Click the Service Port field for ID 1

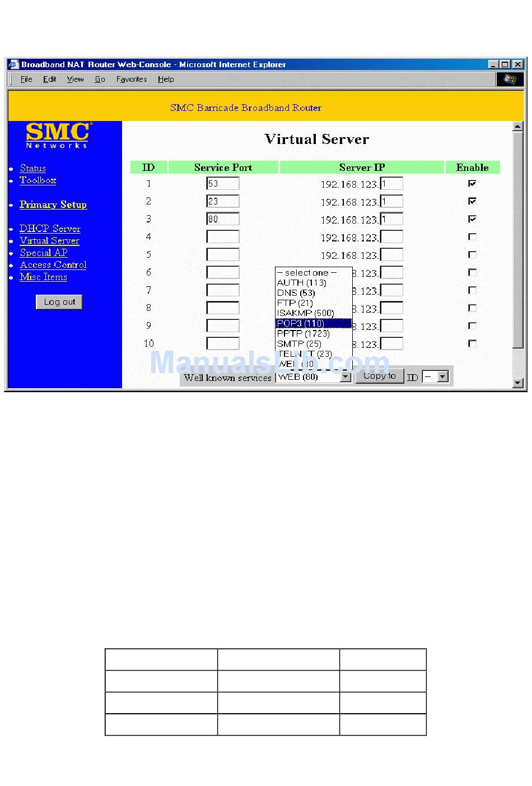pos(223,184)
